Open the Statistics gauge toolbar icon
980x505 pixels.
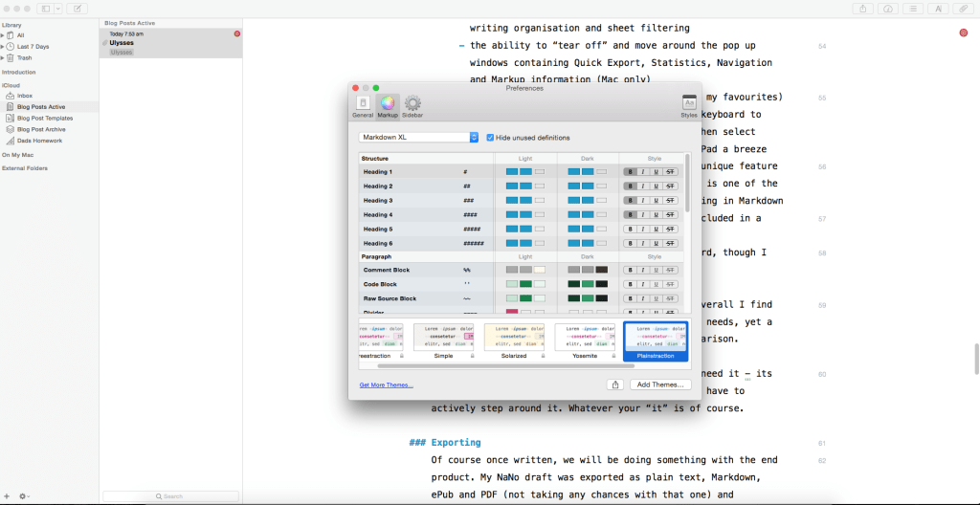[x=888, y=9]
